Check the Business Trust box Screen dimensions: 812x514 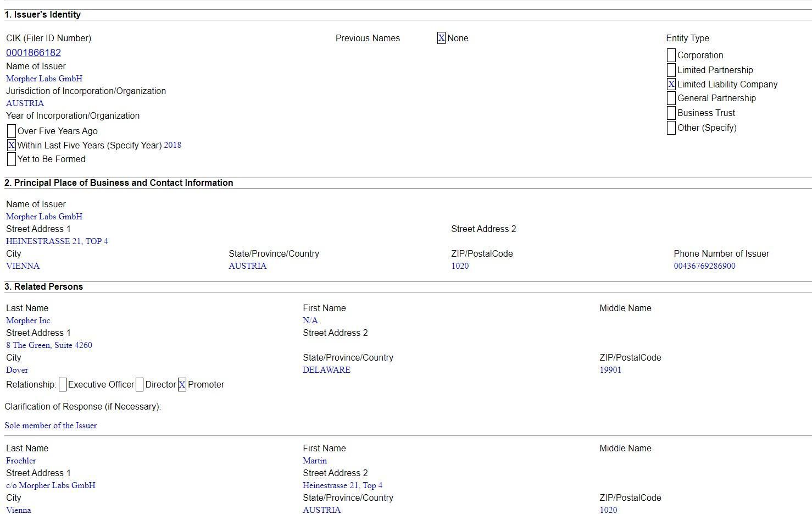671,113
